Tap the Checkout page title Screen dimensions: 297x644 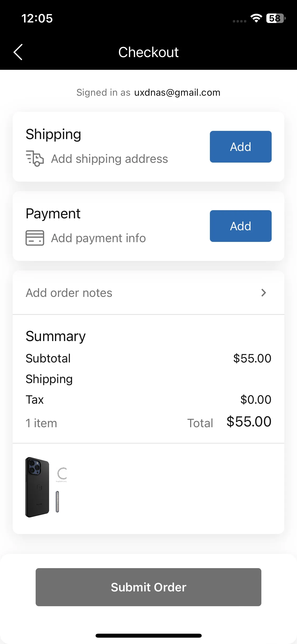click(148, 52)
